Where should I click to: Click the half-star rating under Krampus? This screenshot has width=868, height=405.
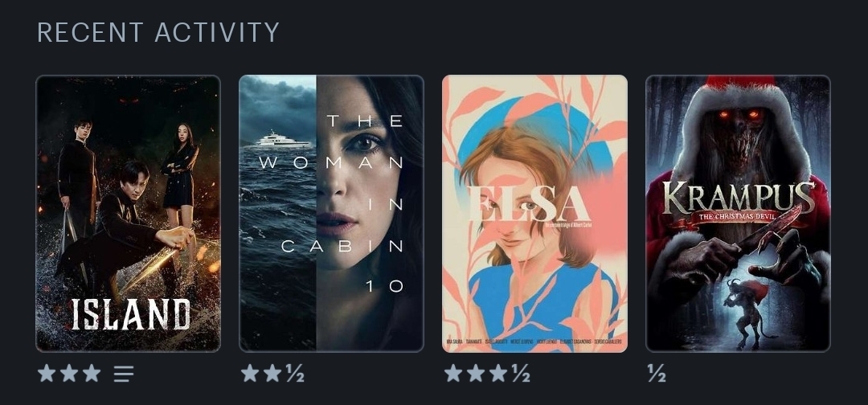[657, 374]
